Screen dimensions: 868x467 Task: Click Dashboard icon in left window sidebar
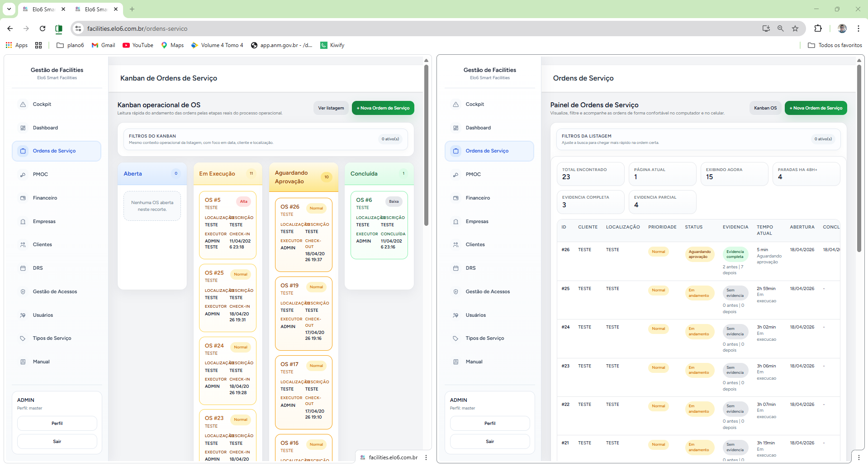point(23,128)
